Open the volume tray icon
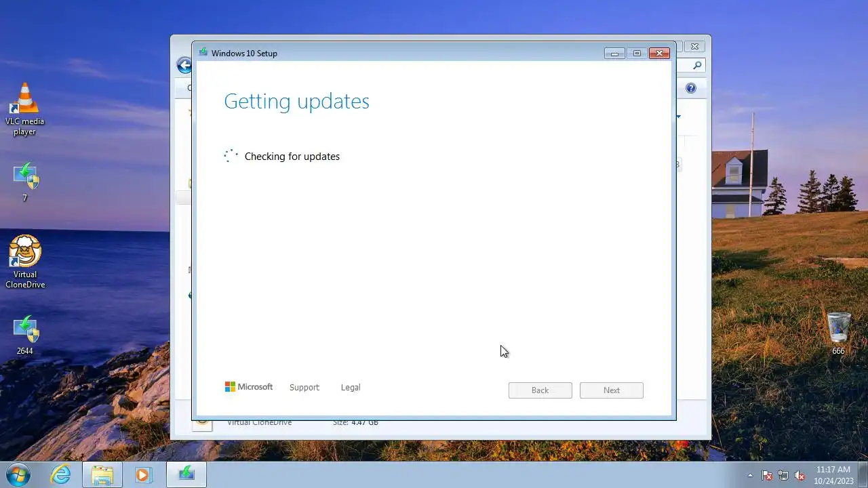This screenshot has width=868, height=488. tap(800, 475)
